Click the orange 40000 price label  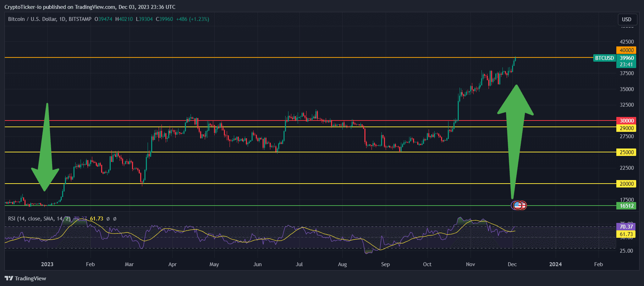[626, 50]
